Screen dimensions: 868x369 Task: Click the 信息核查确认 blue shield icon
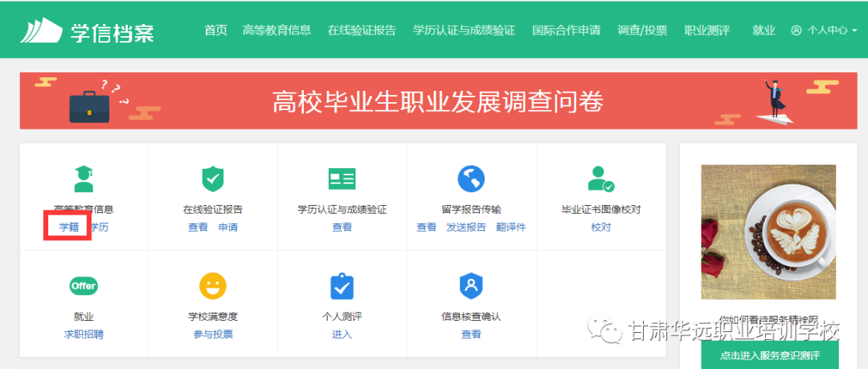(471, 285)
